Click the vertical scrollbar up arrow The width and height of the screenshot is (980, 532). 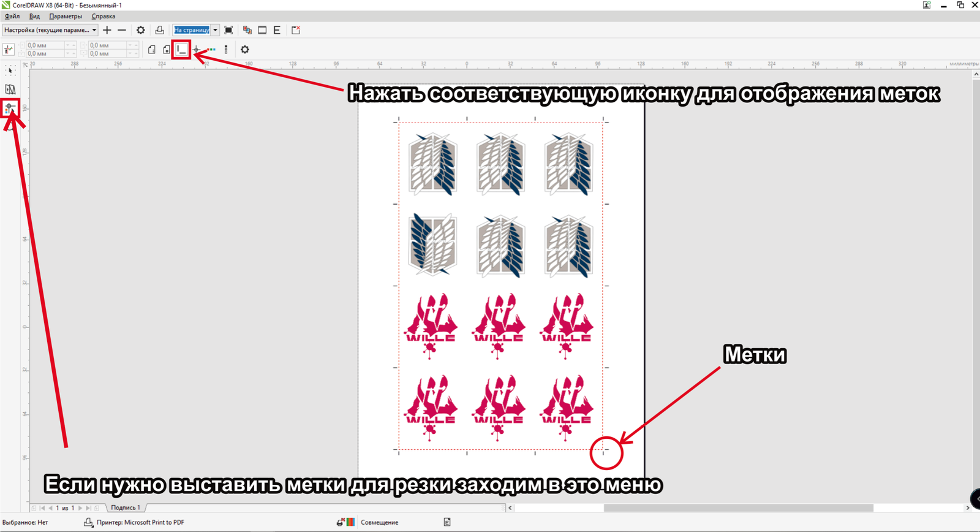click(976, 74)
